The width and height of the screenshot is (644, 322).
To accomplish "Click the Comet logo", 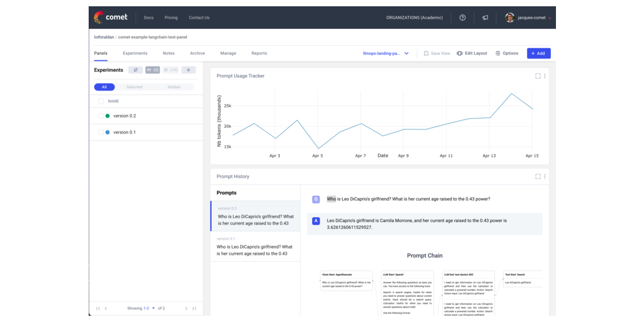I will click(x=111, y=17).
